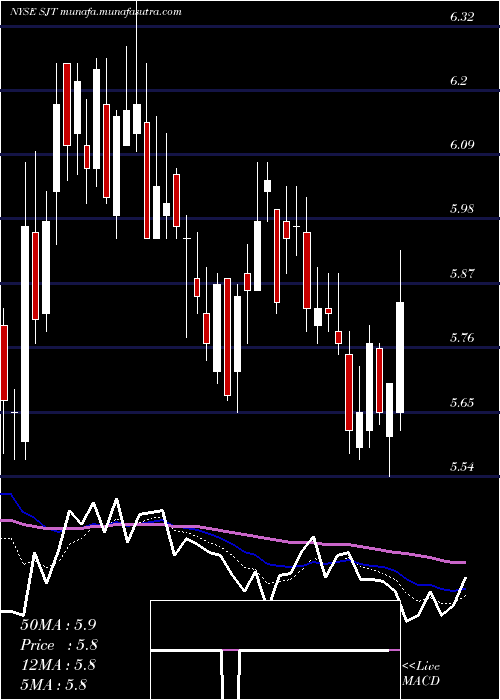Click inside the Live MACD chart box
This screenshot has width=500, height=700.
(x=275, y=650)
